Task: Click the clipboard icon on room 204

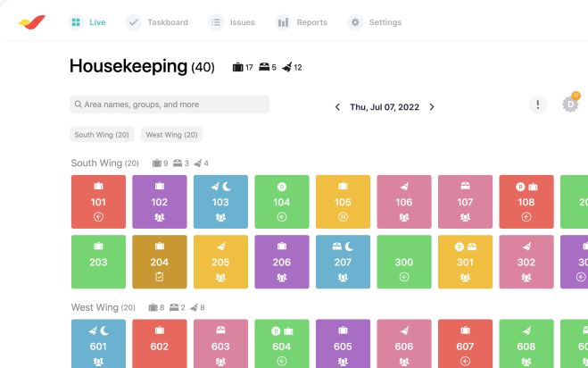Action: pyautogui.click(x=160, y=277)
